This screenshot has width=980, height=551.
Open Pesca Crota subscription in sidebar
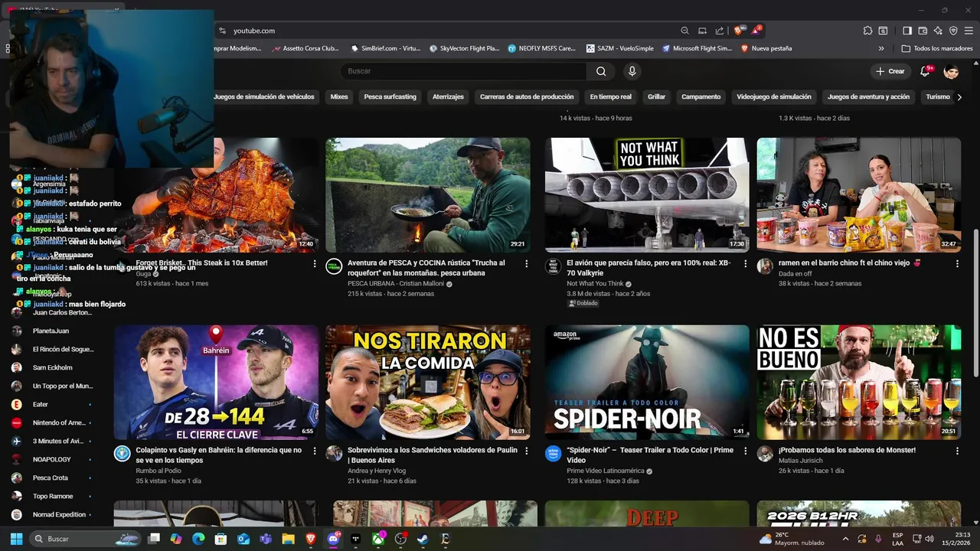click(x=51, y=478)
